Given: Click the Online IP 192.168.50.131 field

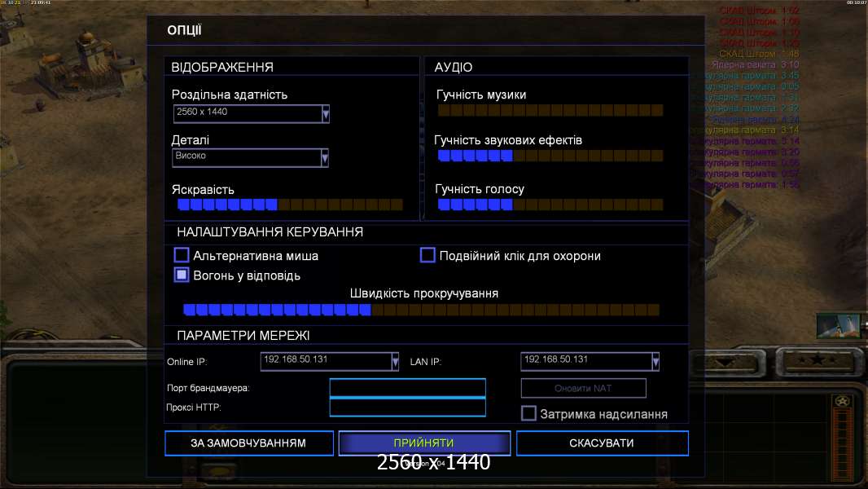Looking at the screenshot, I should click(x=330, y=362).
